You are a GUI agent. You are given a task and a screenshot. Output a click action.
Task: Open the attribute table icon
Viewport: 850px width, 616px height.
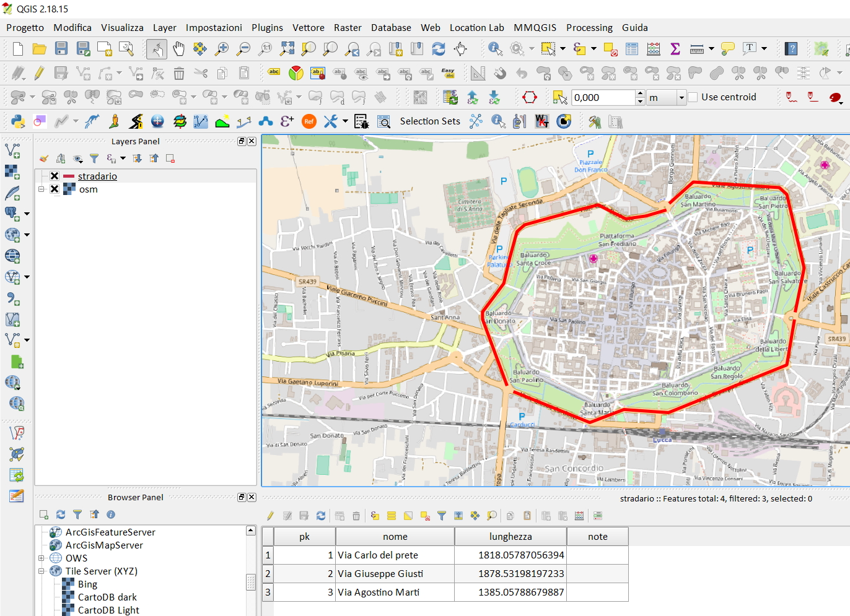click(632, 49)
